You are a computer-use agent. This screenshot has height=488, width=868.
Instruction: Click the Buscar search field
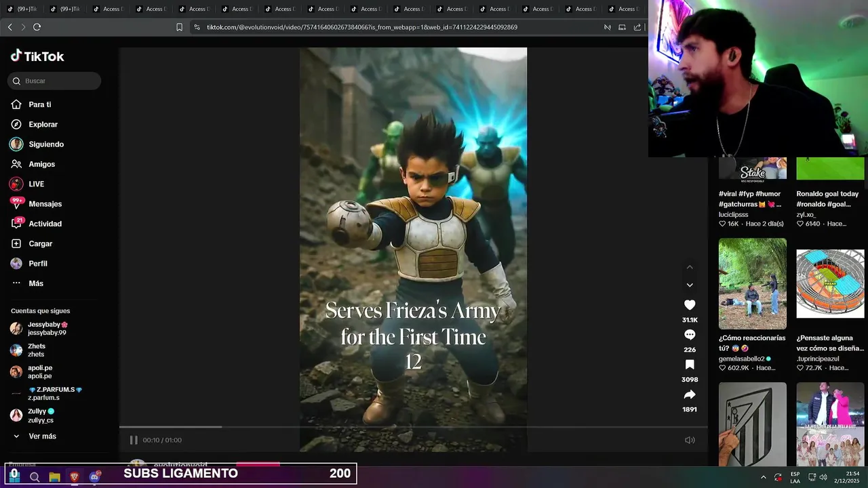54,81
